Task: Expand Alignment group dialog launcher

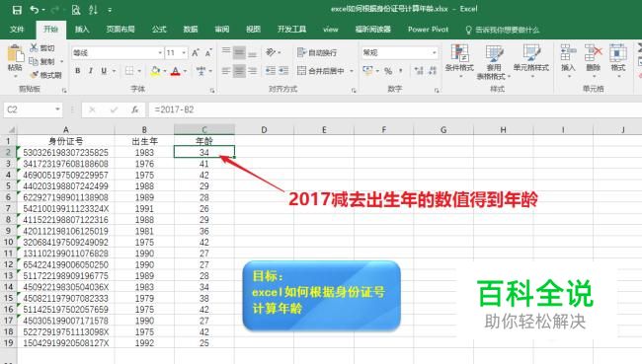Action: click(x=354, y=91)
